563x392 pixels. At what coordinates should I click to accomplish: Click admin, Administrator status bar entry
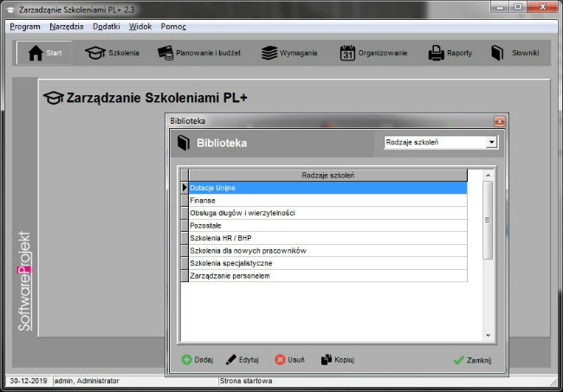(x=87, y=381)
